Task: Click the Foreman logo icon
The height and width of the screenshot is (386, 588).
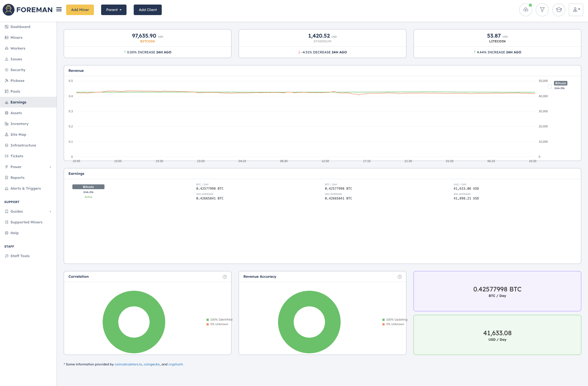Action: tap(9, 10)
